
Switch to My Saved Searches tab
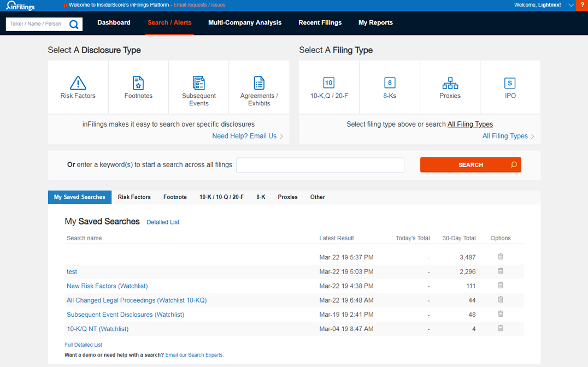pos(79,197)
